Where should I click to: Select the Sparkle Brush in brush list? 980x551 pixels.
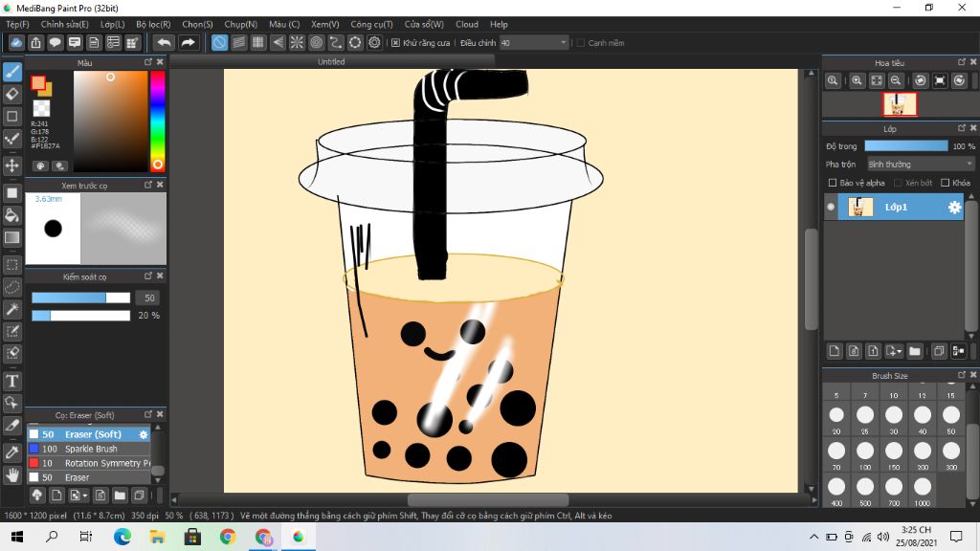click(91, 449)
